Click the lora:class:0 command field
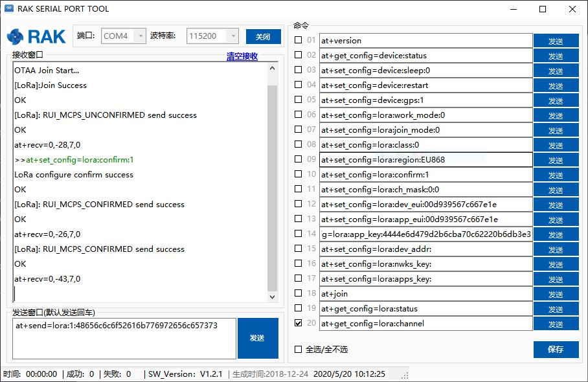The width and height of the screenshot is (588, 382). click(x=426, y=144)
